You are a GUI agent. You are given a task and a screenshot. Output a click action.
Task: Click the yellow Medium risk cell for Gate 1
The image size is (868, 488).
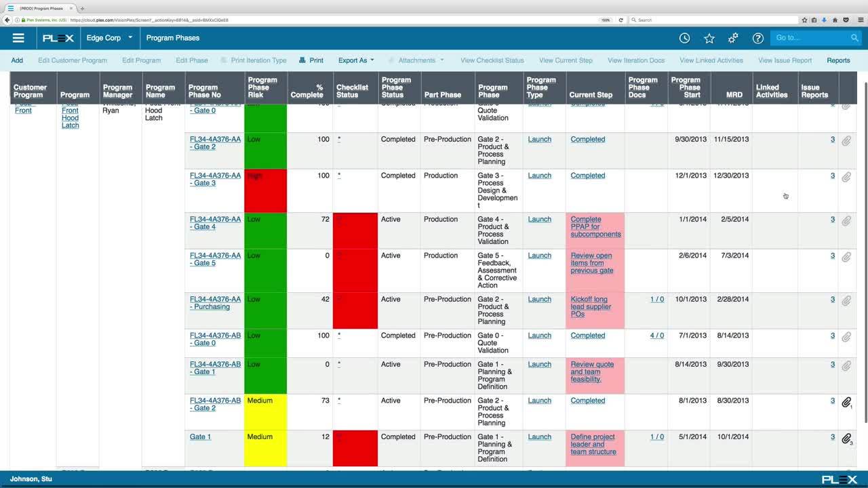tap(265, 448)
